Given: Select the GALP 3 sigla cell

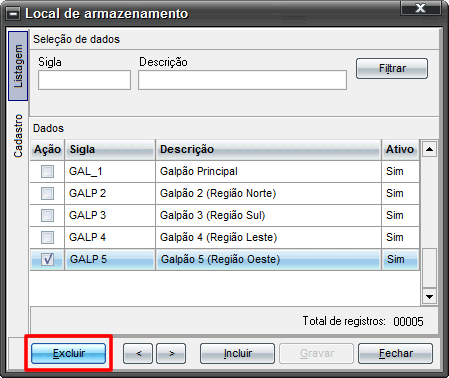Looking at the screenshot, I should (110, 215).
